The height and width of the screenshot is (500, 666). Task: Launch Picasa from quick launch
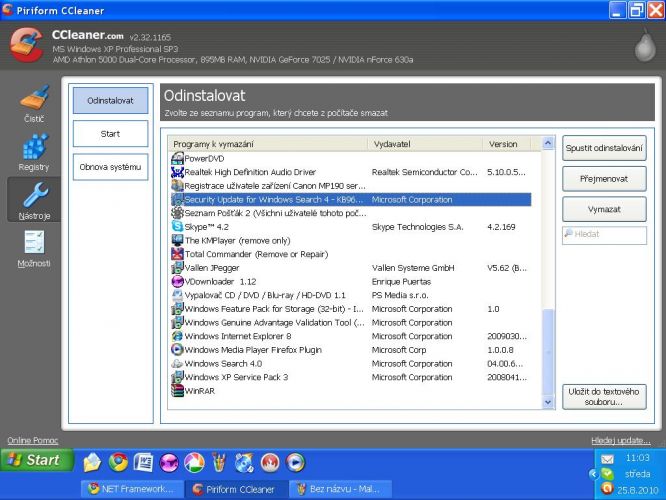194,463
